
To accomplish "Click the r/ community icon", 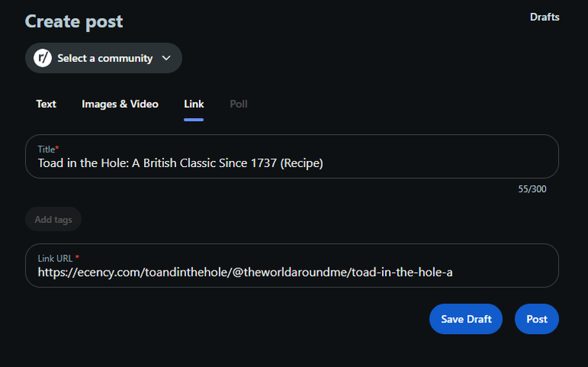I will click(x=43, y=58).
